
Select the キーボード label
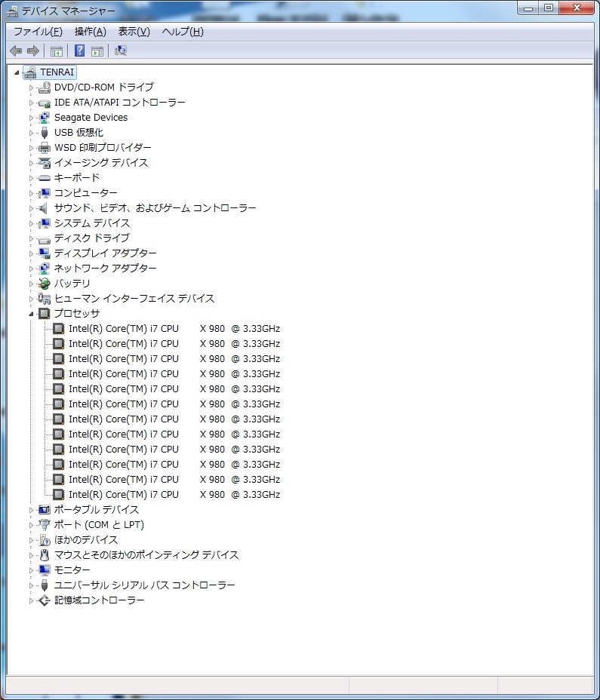(x=77, y=178)
